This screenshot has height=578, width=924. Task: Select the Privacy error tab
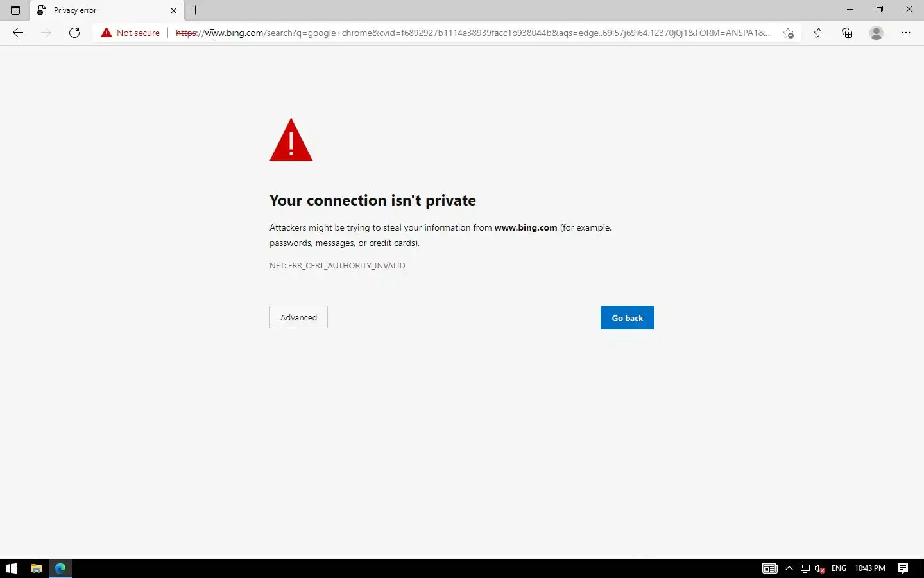click(107, 10)
